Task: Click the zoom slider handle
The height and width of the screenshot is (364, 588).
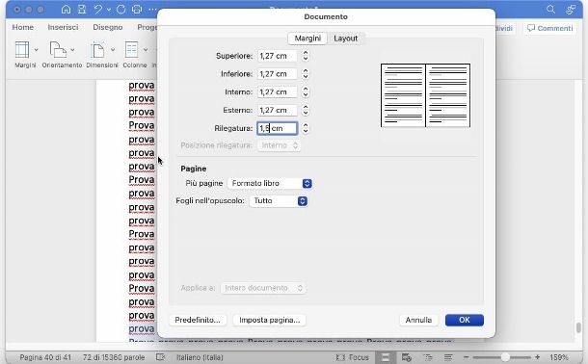Action: pyautogui.click(x=505, y=357)
